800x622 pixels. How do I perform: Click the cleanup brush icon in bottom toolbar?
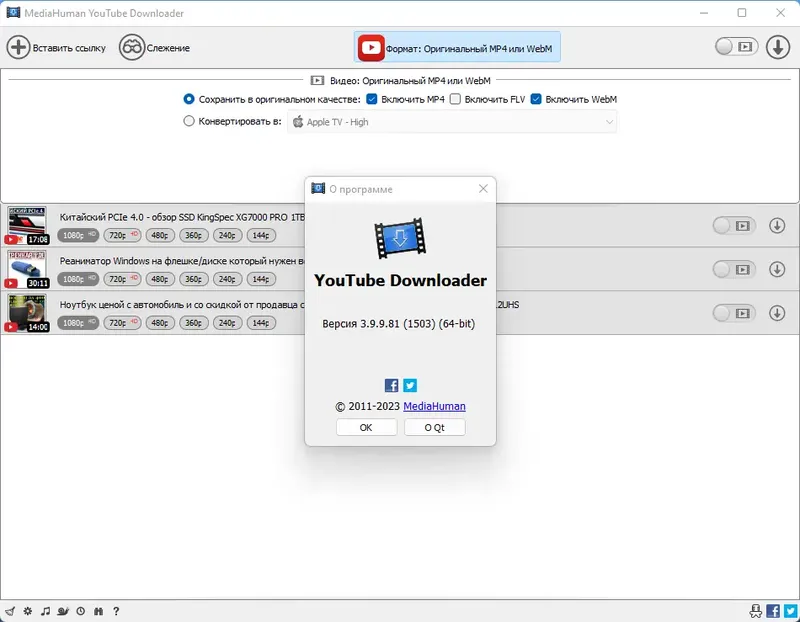10,609
